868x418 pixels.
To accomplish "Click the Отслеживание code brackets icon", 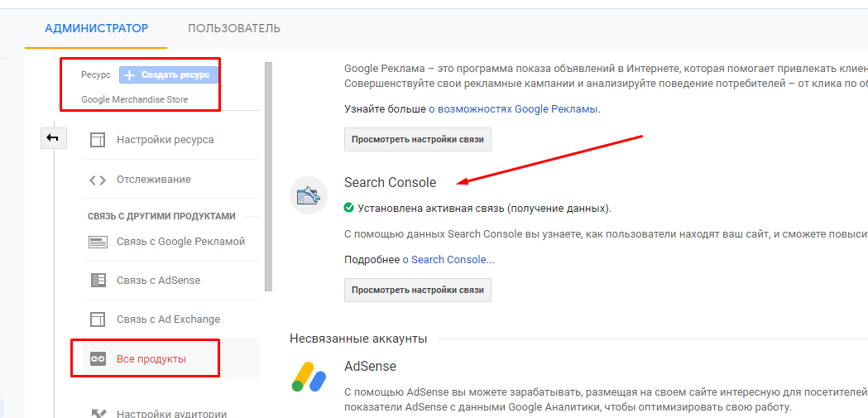I will (98, 180).
